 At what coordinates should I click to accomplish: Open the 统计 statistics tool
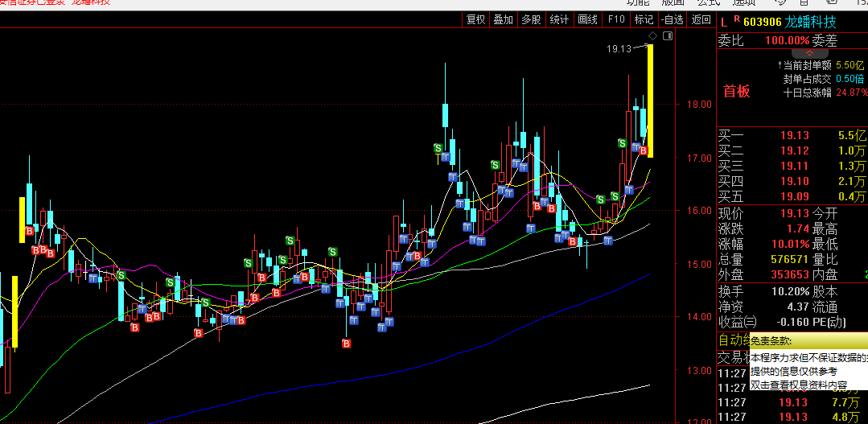(x=559, y=19)
